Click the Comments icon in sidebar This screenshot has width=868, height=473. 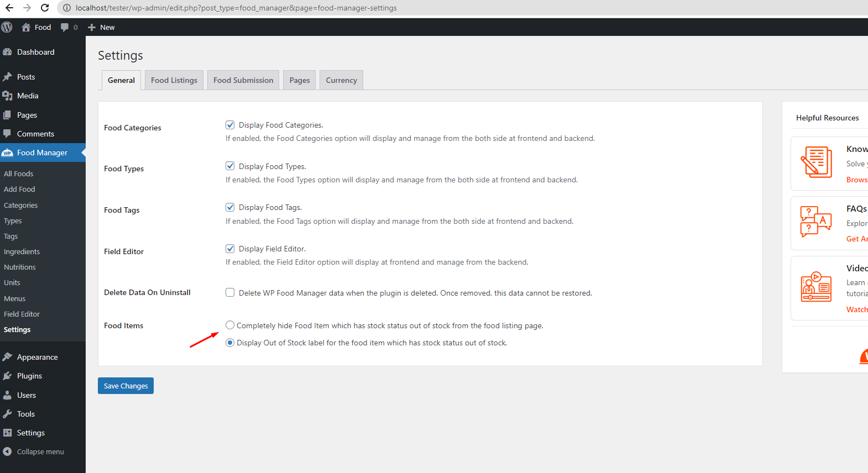pyautogui.click(x=7, y=134)
